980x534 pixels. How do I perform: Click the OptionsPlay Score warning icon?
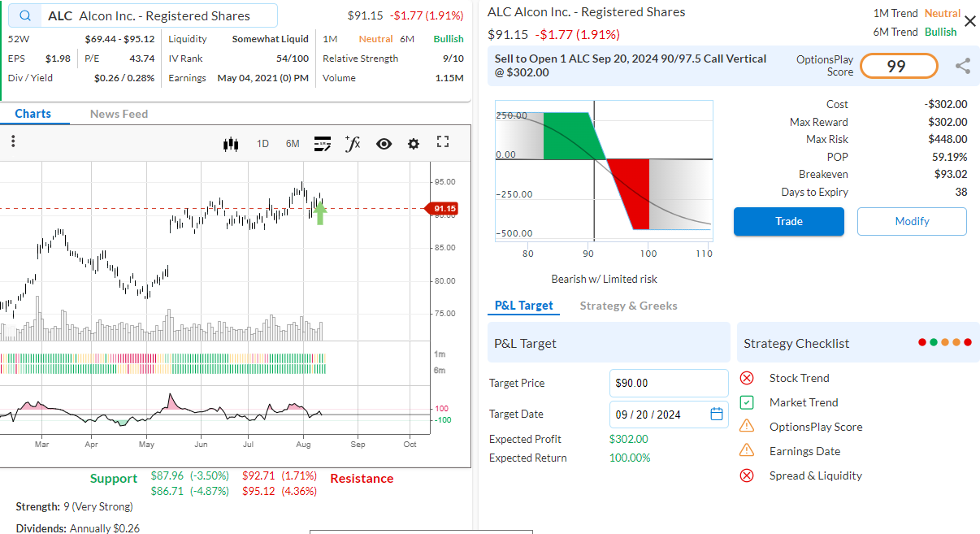pos(747,427)
